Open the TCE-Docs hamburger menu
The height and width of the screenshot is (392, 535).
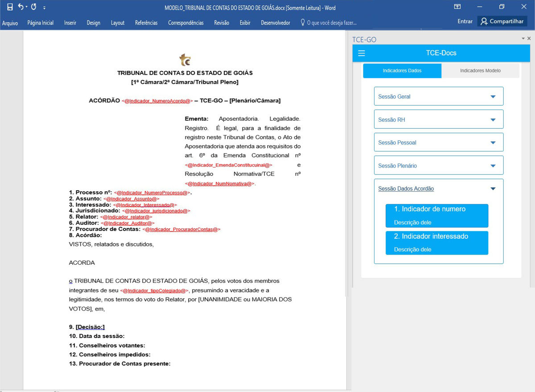click(362, 53)
